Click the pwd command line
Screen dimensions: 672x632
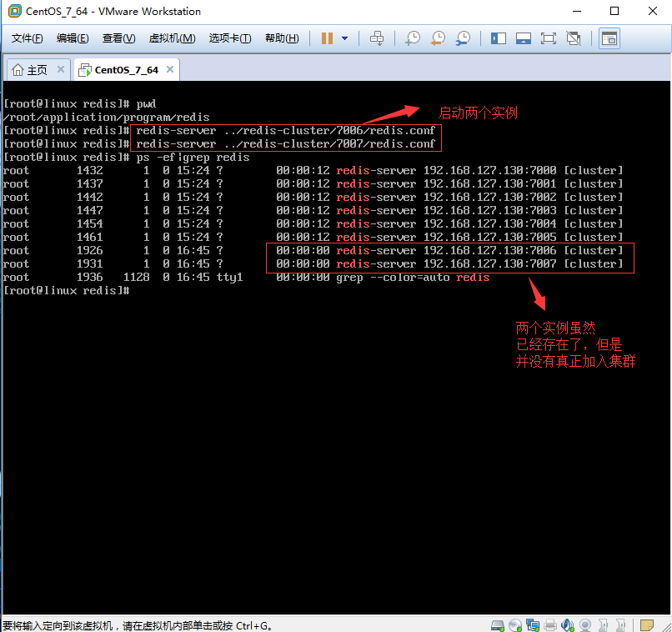(x=80, y=103)
